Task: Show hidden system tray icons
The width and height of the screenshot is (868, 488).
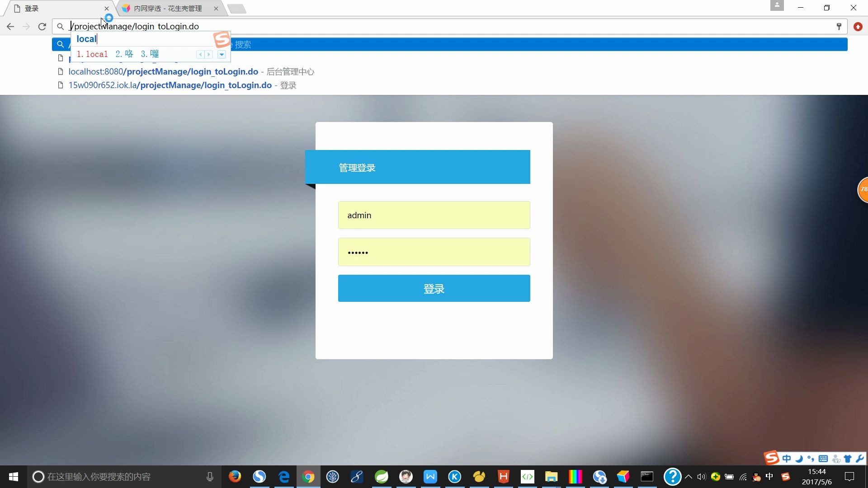Action: [x=689, y=477]
